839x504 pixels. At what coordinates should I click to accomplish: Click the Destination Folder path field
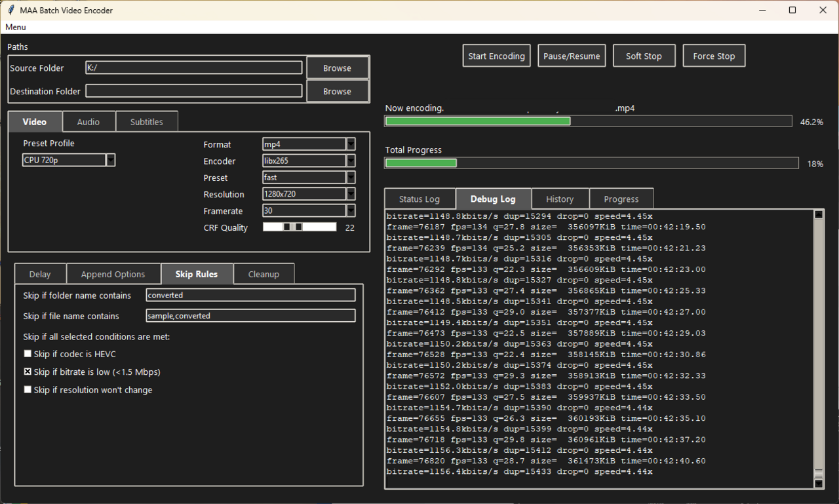coord(194,91)
